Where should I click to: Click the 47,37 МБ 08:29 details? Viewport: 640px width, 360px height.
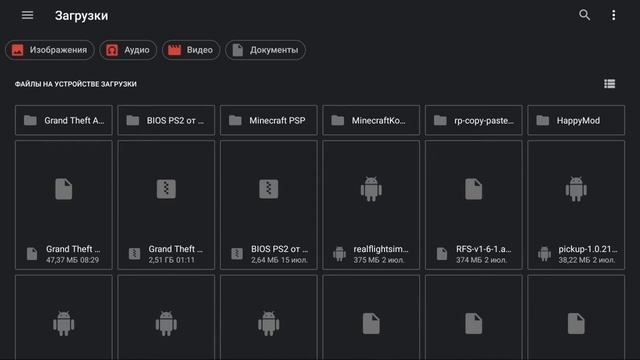click(x=72, y=260)
